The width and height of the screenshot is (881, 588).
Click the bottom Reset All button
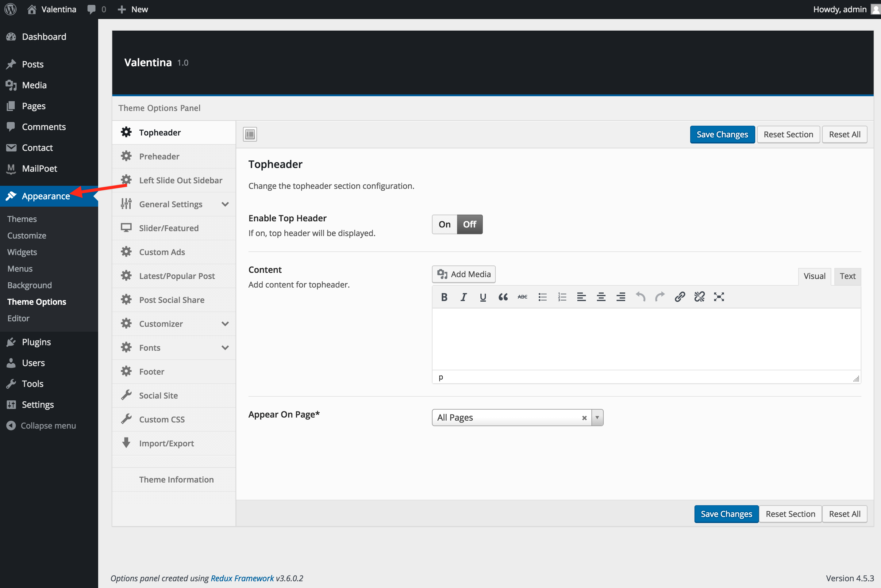click(844, 514)
